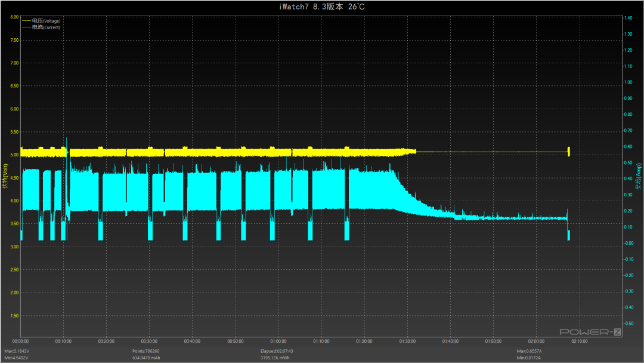
Task: Click the 5.00 volt axis tick label
Action: (14, 155)
